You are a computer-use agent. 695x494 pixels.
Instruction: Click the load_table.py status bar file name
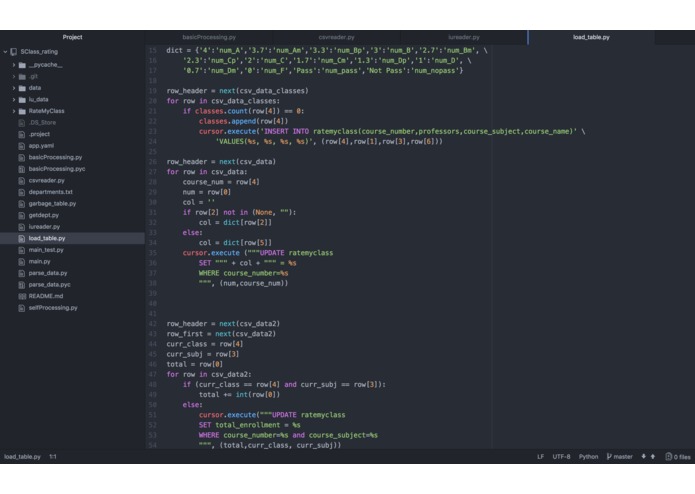pyautogui.click(x=22, y=456)
